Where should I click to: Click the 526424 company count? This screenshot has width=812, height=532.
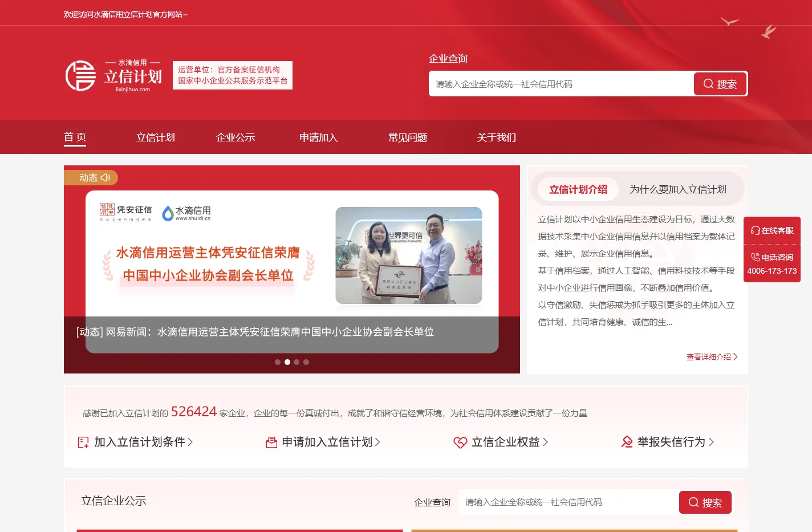point(194,412)
